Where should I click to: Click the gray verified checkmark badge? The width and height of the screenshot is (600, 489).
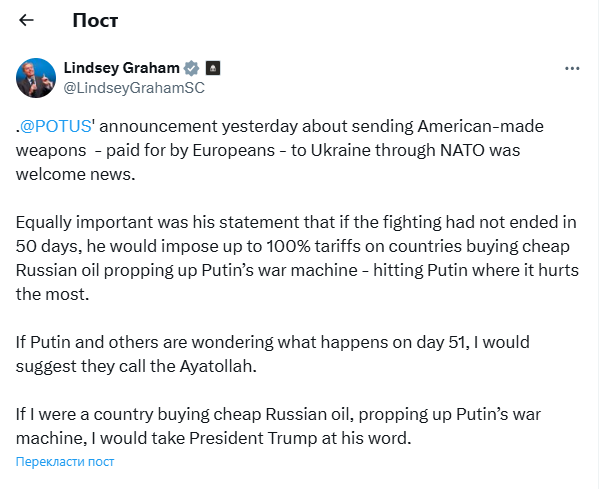point(191,68)
